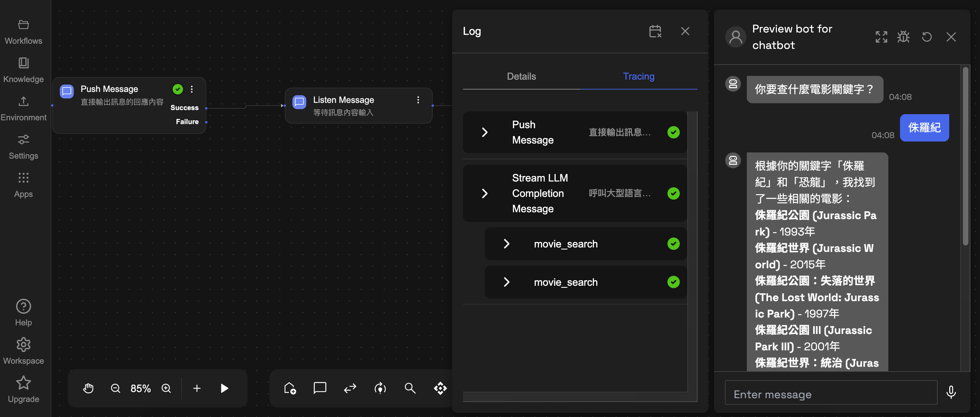Switch to the Details tab
The width and height of the screenshot is (980, 417).
pyautogui.click(x=521, y=77)
